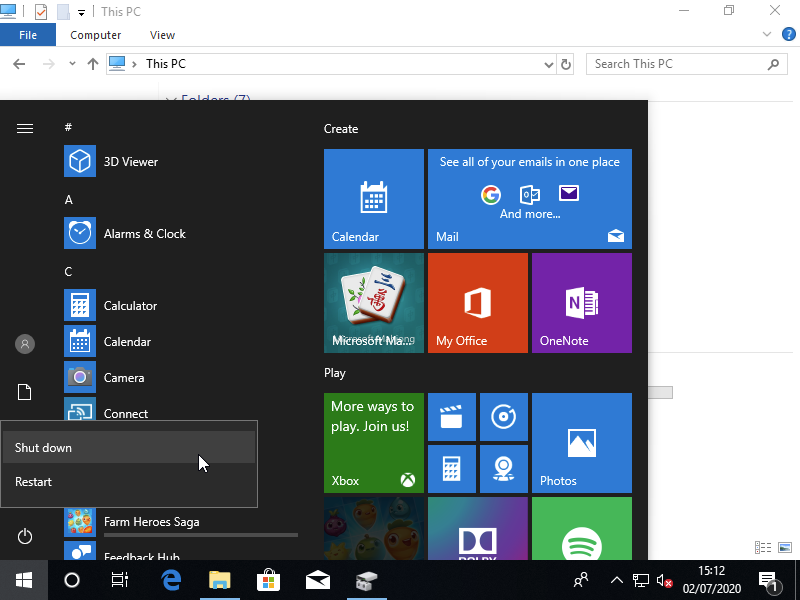Click the Properties quick access icon

point(40,11)
